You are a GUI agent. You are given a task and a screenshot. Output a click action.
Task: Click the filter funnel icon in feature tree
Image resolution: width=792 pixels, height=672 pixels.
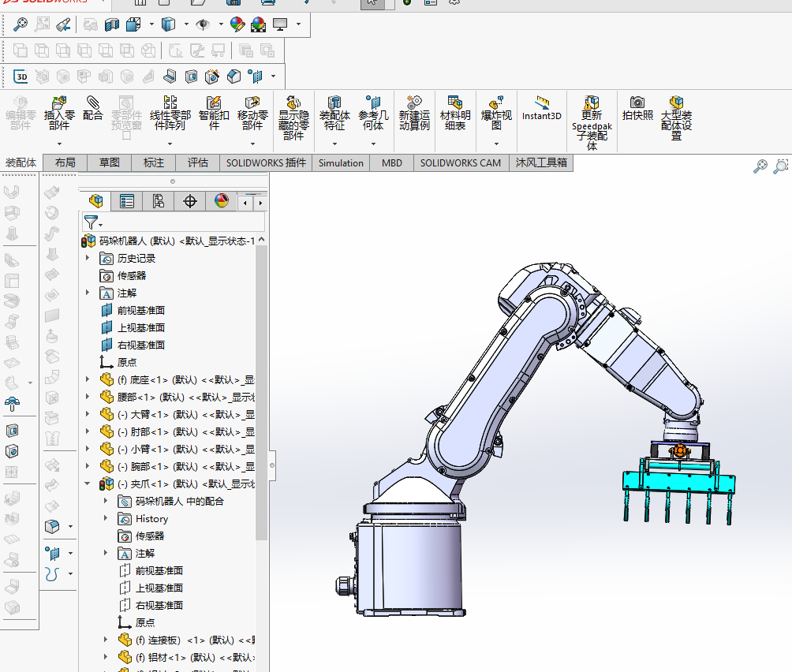[x=92, y=222]
